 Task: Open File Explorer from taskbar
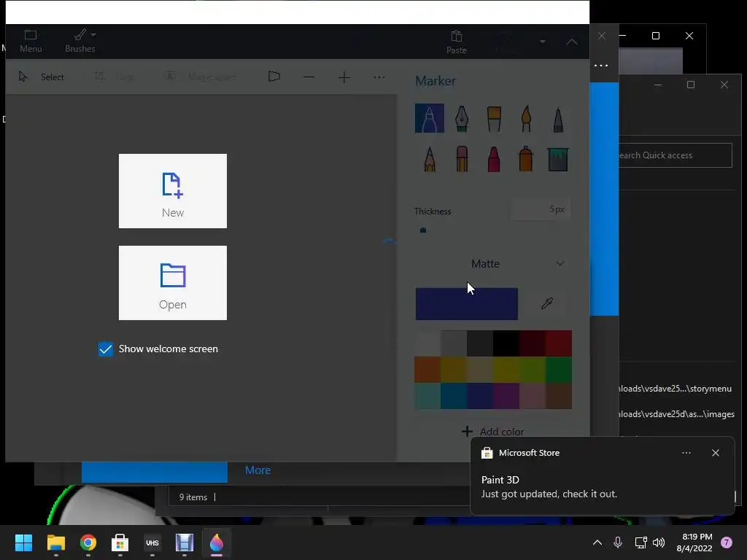click(x=55, y=542)
